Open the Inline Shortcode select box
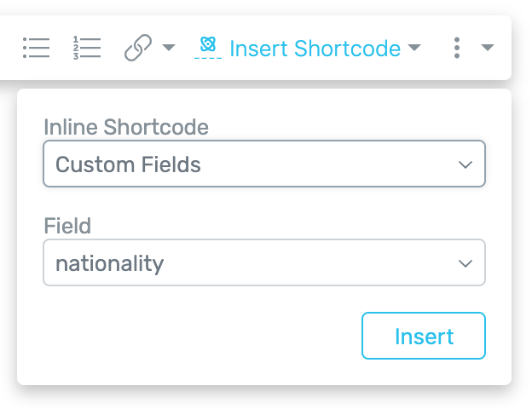Image resolution: width=532 pixels, height=409 pixels. pyautogui.click(x=264, y=164)
